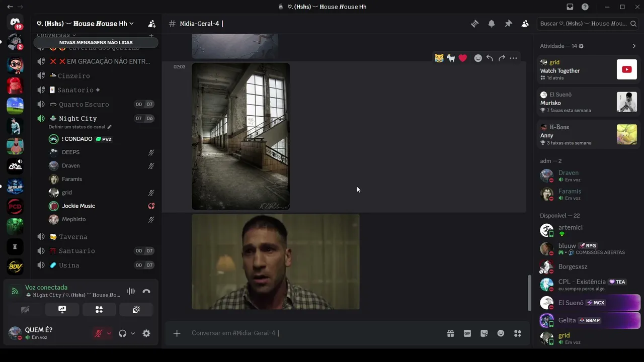Open the Help question mark icon
The width and height of the screenshot is (644, 362).
[x=585, y=7]
